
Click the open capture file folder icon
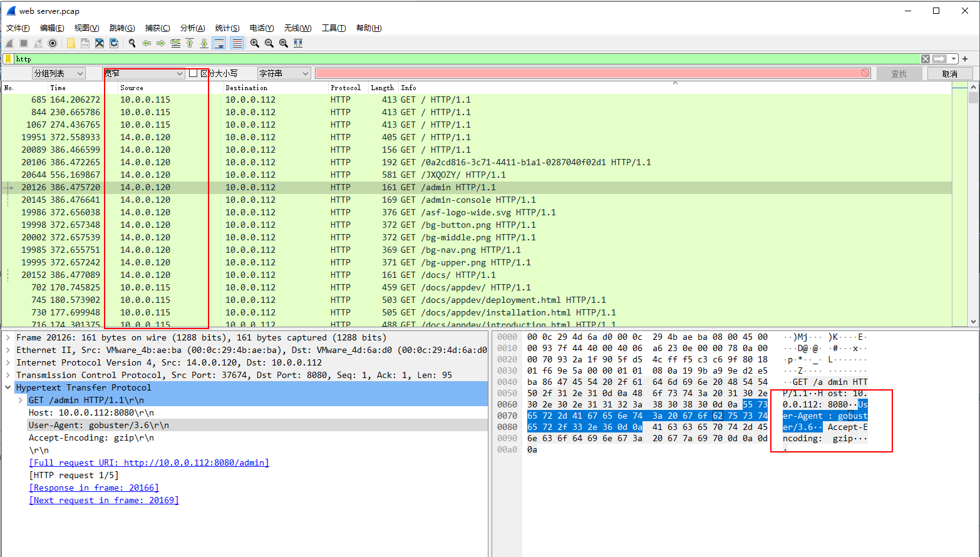tap(71, 43)
